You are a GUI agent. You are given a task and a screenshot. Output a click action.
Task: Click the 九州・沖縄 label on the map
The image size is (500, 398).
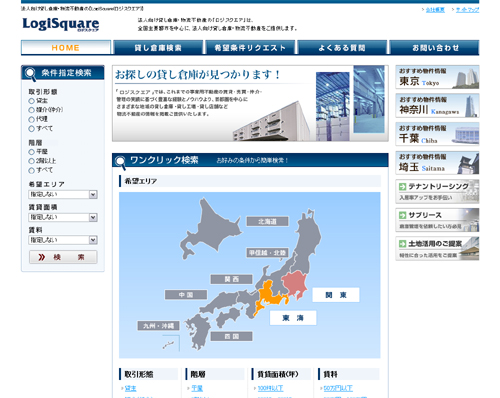158,326
